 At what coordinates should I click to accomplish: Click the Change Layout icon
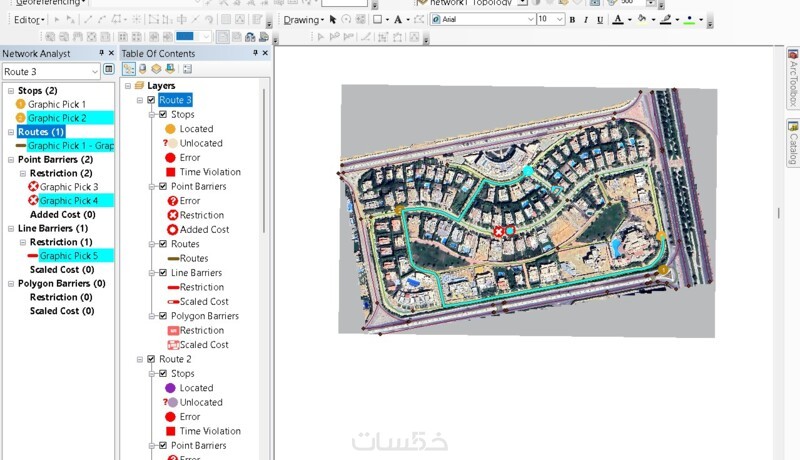point(250,37)
